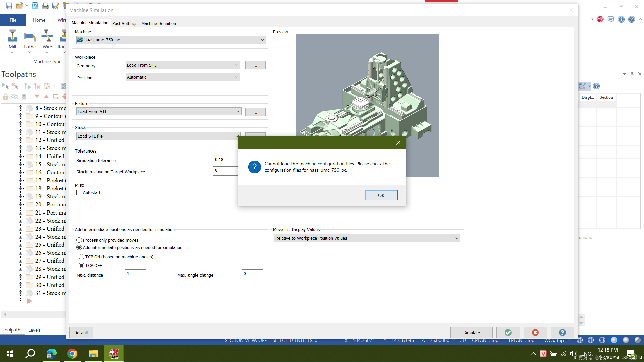
Task: Switch to the Post Settings tab
Action: [125, 23]
